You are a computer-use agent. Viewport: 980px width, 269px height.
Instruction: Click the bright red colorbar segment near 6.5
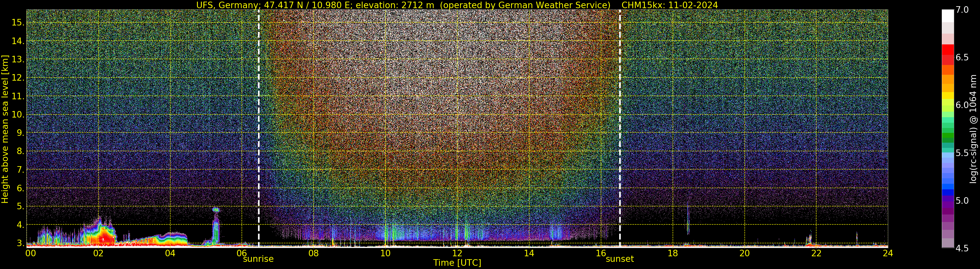(948, 50)
